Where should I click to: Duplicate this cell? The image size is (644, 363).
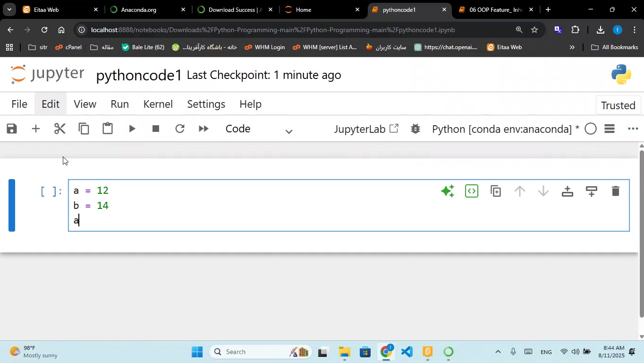point(495,191)
